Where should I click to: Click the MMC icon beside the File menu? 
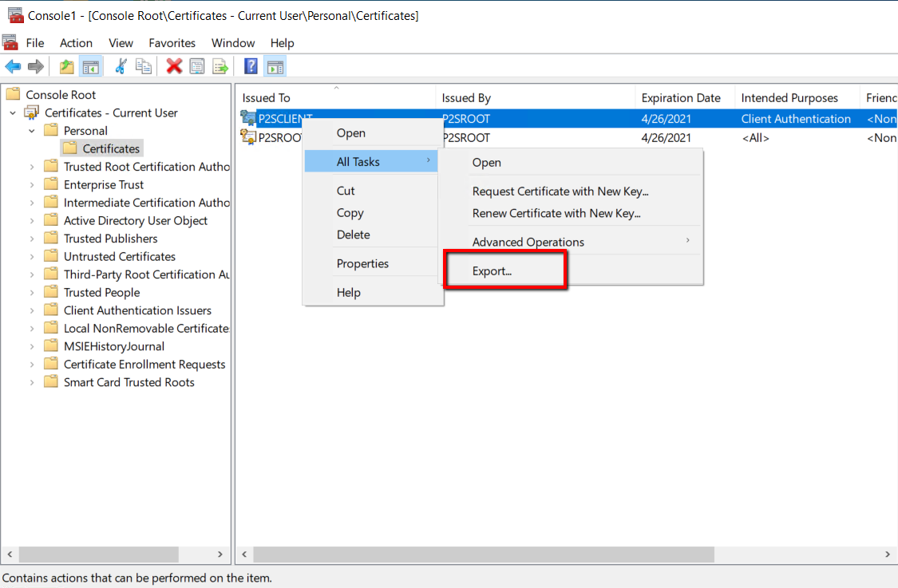tap(10, 42)
